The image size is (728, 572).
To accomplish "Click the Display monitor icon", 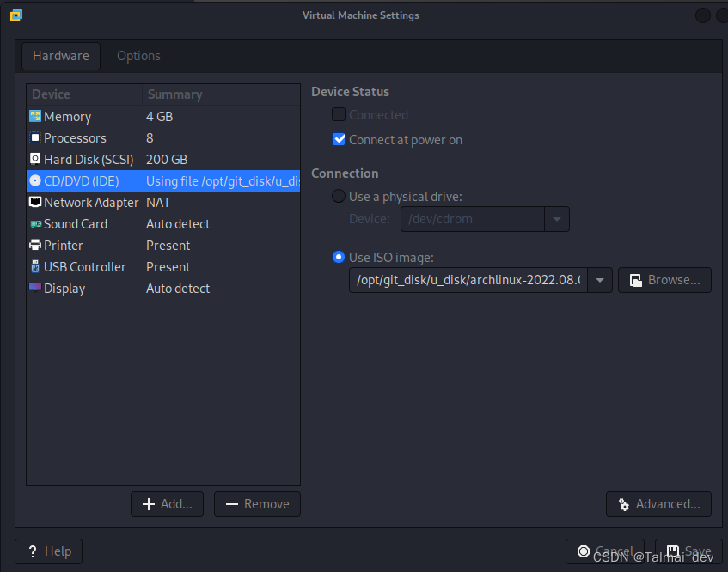I will coord(35,288).
